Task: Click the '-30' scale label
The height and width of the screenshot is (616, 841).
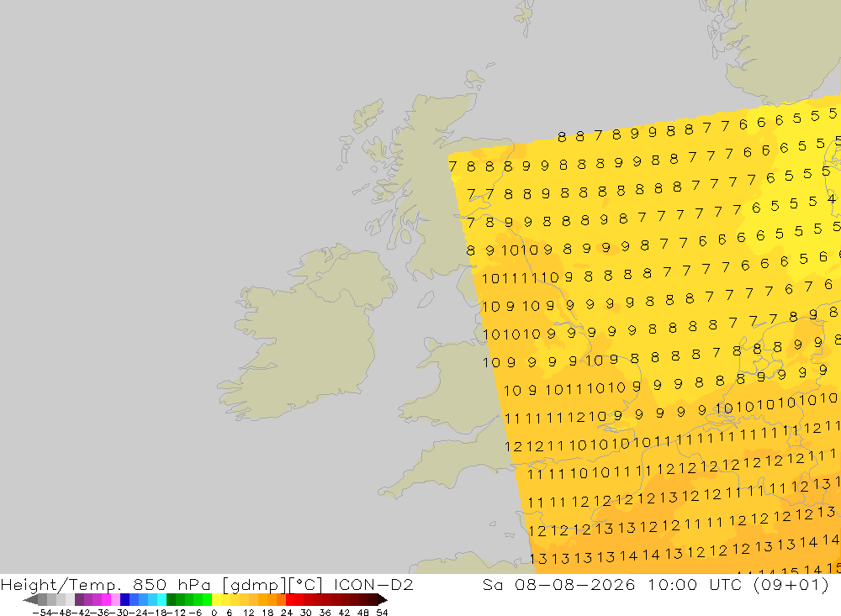Action: coord(121,613)
